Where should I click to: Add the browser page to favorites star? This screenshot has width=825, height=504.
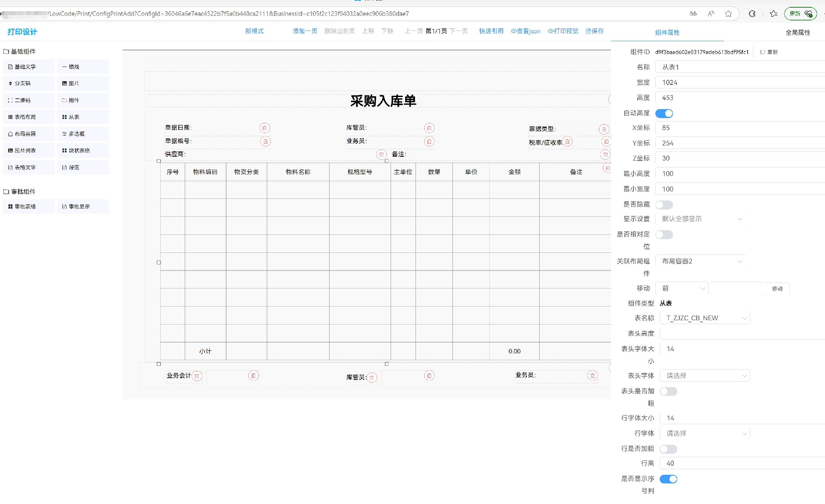tap(728, 14)
